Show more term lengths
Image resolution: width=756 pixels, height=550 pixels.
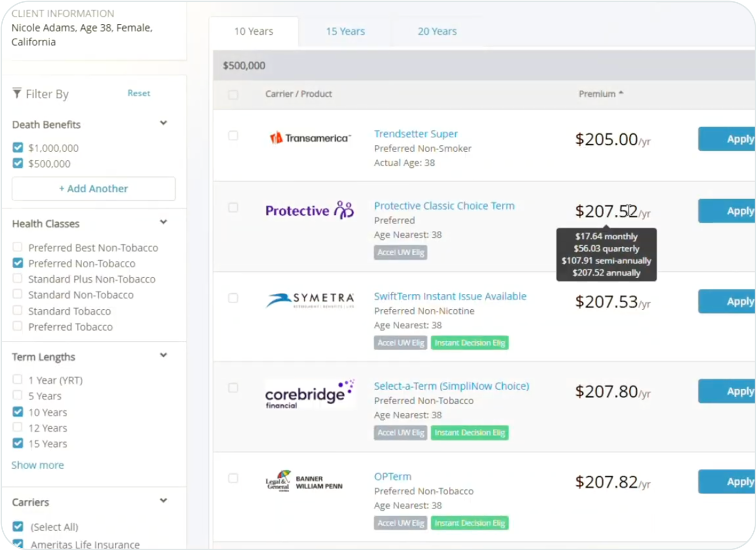pos(37,465)
